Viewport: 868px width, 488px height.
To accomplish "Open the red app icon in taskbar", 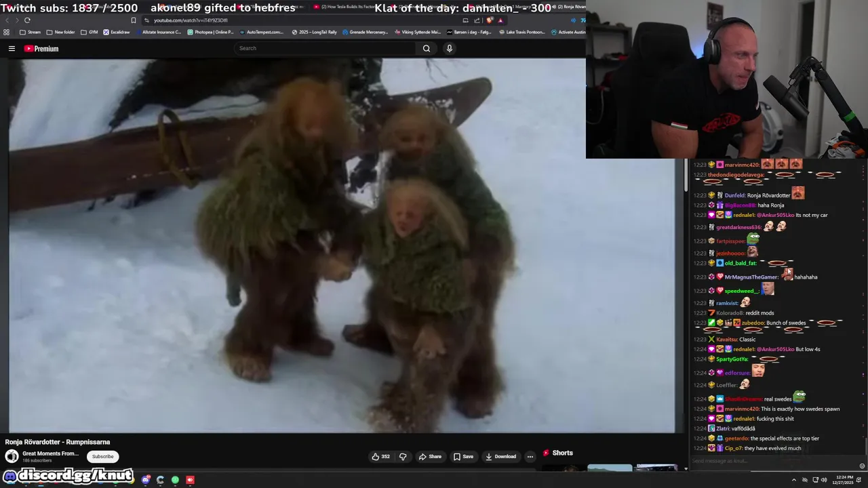I will [190, 480].
